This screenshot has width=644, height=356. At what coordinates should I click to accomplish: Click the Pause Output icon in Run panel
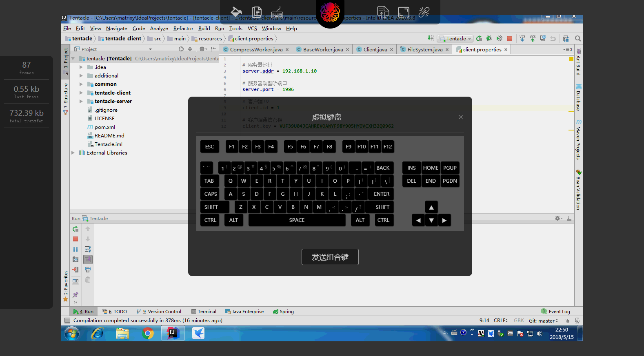click(76, 249)
